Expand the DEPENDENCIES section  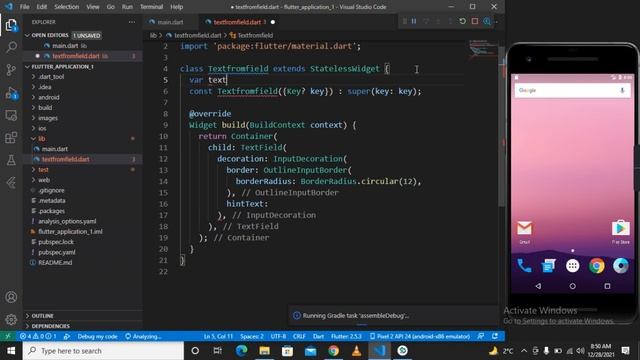tap(50, 326)
